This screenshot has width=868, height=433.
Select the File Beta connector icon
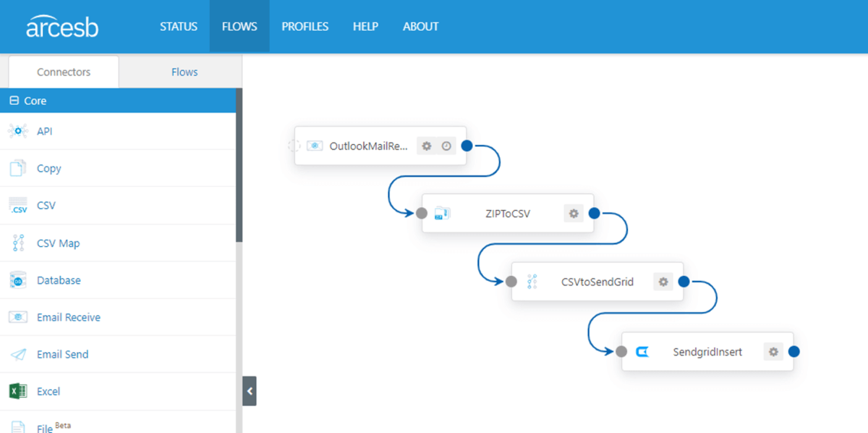coord(17,426)
